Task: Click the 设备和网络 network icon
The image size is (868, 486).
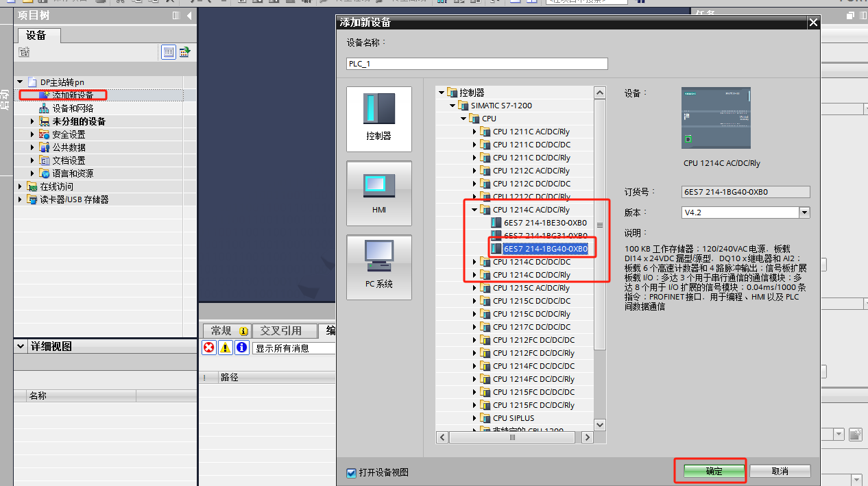Action: coord(45,108)
